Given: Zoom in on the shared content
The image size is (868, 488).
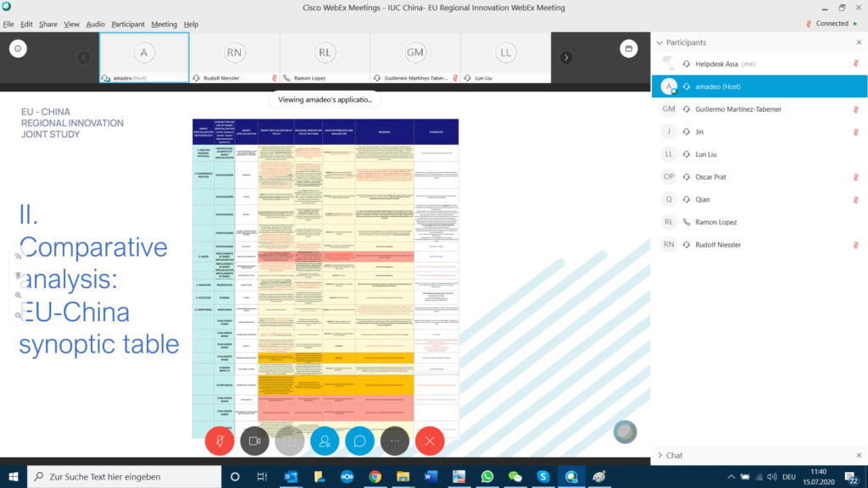Looking at the screenshot, I should coord(18,295).
